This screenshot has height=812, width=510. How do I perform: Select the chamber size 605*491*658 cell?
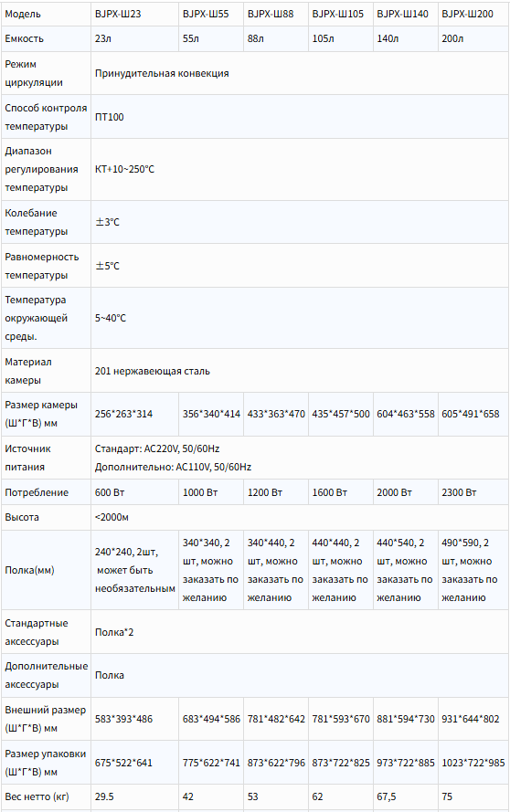473,414
